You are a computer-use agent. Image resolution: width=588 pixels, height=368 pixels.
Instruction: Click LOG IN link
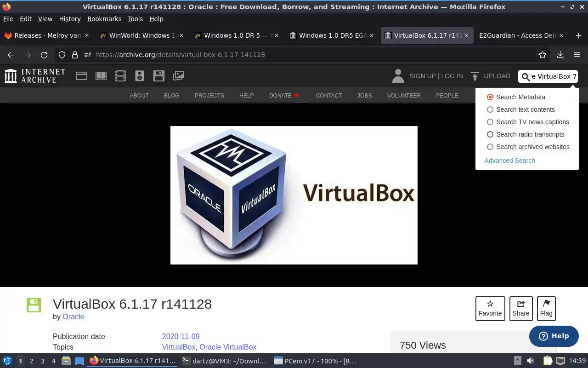pyautogui.click(x=452, y=76)
